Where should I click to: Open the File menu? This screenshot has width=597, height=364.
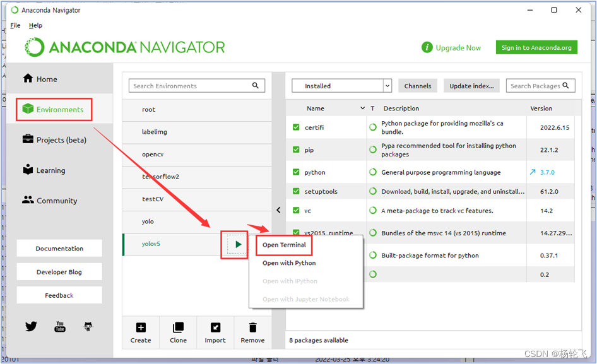tap(15, 25)
